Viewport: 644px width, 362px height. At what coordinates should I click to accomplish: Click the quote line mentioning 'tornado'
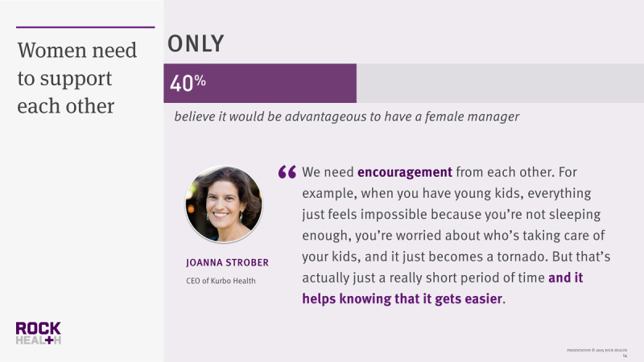[456, 257]
